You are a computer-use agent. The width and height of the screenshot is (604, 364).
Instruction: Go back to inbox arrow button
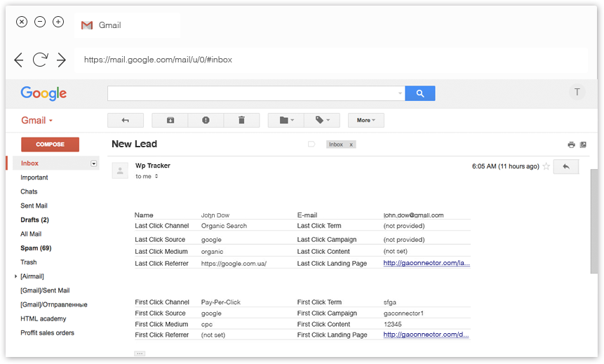125,120
